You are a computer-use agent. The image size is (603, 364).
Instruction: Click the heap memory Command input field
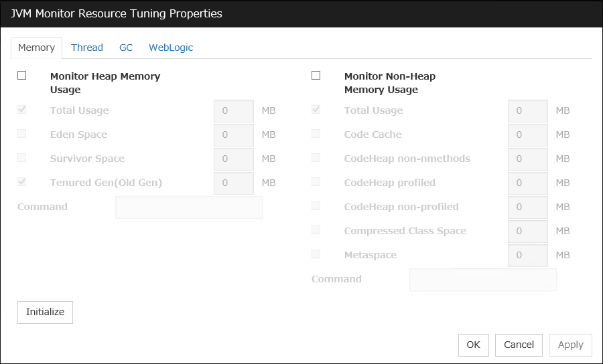tap(189, 207)
